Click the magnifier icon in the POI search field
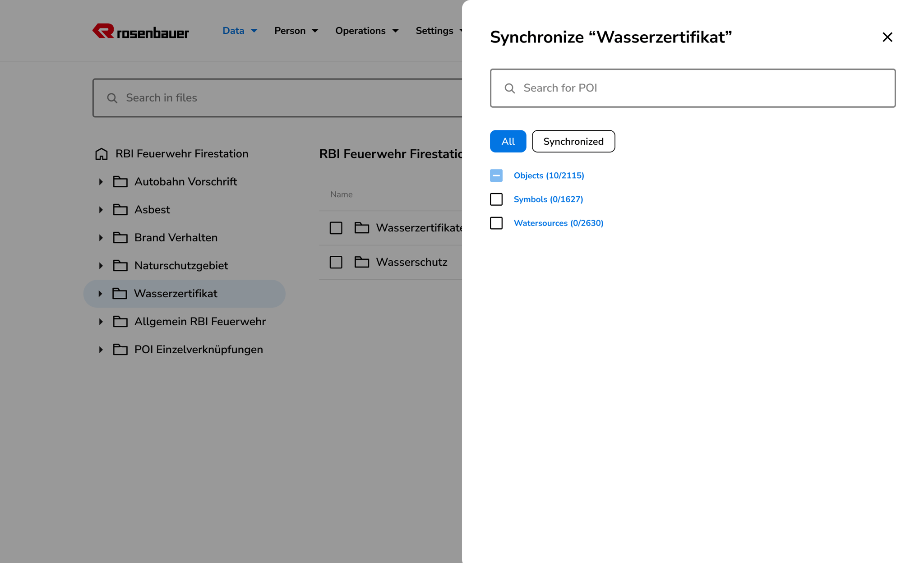Image resolution: width=924 pixels, height=563 pixels. 510,88
